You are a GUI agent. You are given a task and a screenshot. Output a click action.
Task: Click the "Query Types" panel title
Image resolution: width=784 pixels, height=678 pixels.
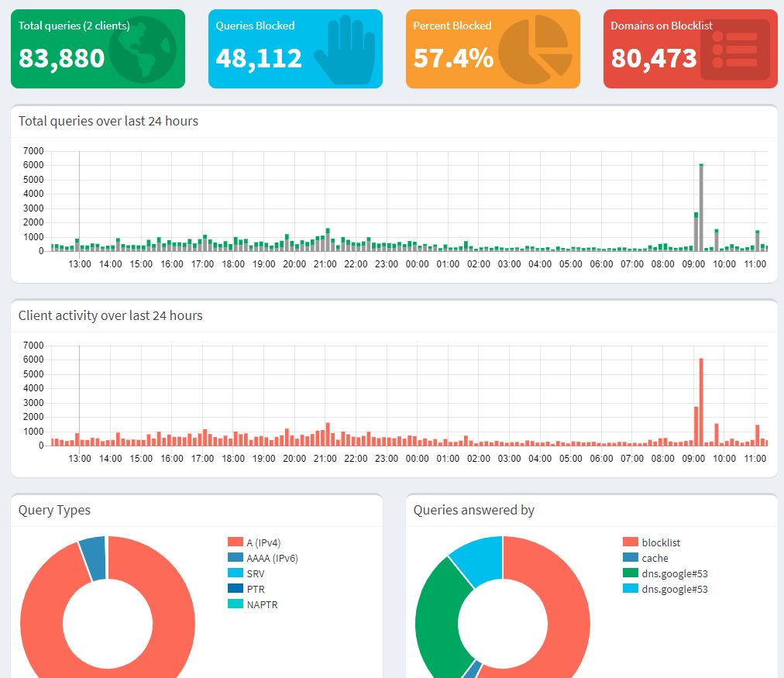tap(54, 510)
